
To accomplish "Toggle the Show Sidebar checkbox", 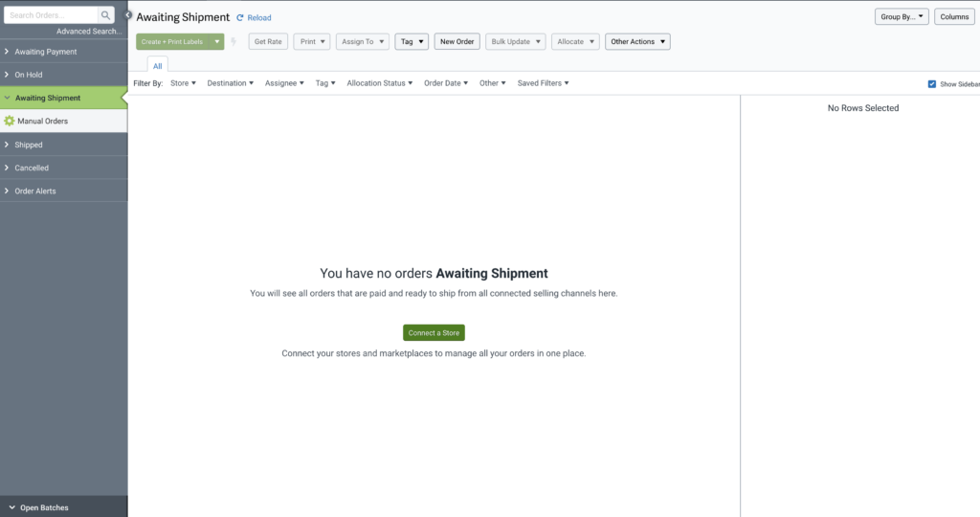I will click(932, 84).
